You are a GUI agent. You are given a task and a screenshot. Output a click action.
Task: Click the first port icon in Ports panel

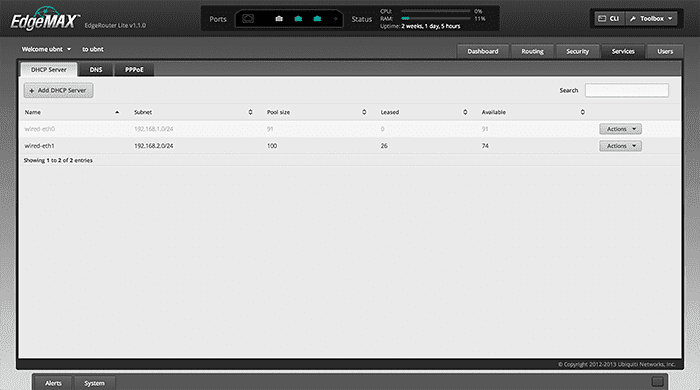tap(248, 19)
